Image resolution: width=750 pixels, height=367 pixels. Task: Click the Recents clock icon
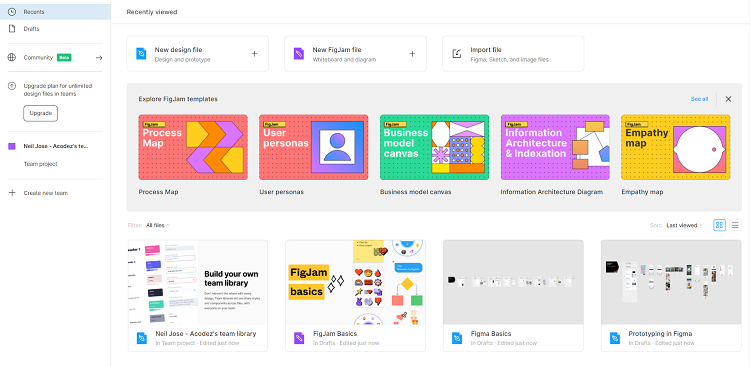tap(12, 12)
